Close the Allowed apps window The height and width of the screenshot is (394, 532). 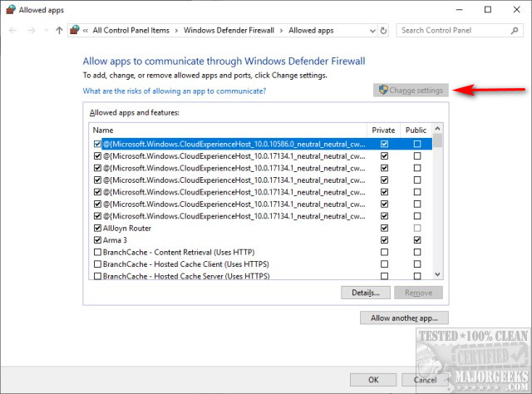coord(517,10)
